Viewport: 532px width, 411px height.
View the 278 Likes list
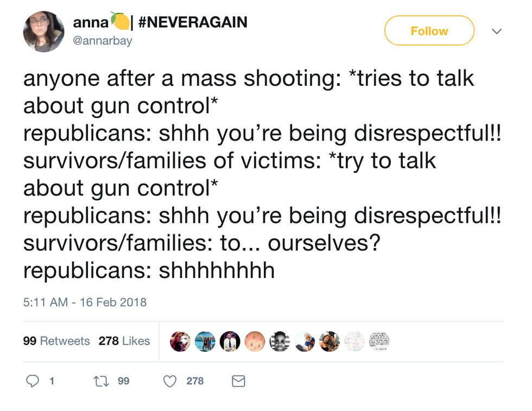pos(124,341)
